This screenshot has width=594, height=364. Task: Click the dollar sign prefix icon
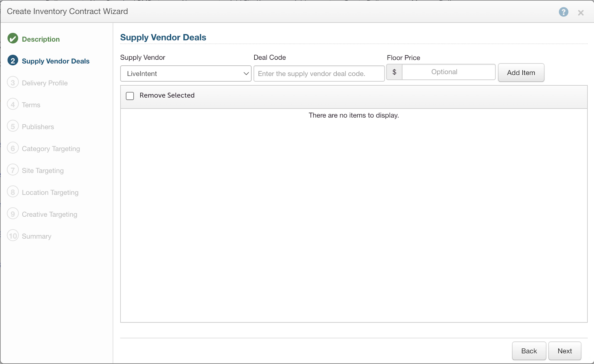point(394,72)
